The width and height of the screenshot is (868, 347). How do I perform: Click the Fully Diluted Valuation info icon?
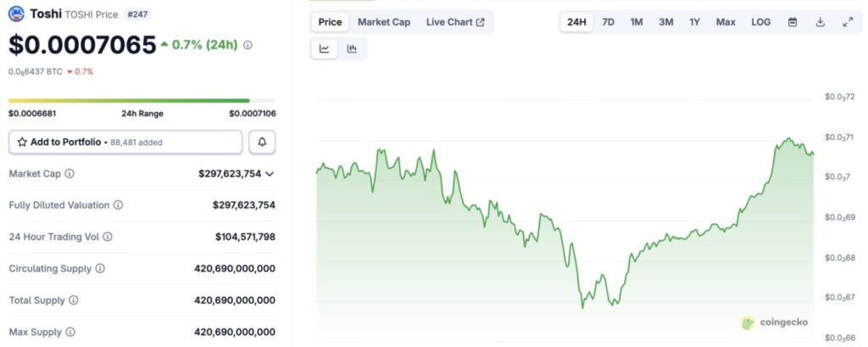(118, 205)
